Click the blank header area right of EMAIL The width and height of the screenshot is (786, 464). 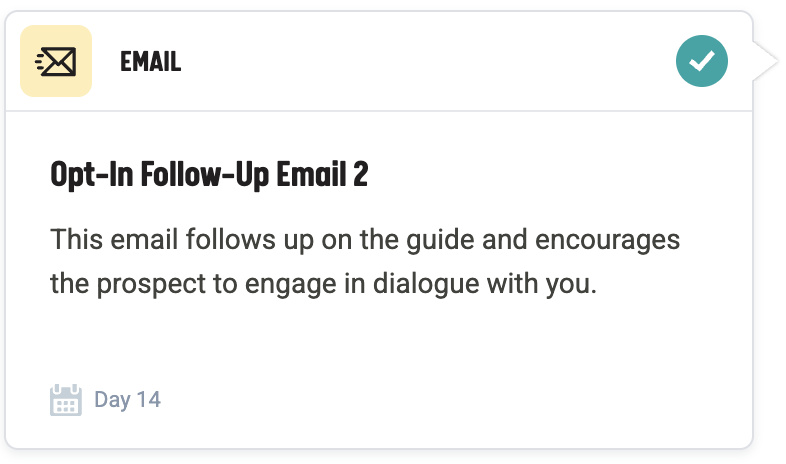click(420, 62)
